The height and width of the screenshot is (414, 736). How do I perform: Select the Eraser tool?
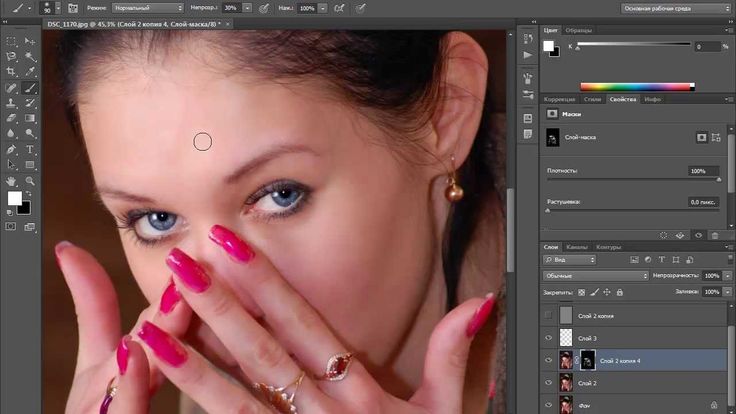coord(11,118)
